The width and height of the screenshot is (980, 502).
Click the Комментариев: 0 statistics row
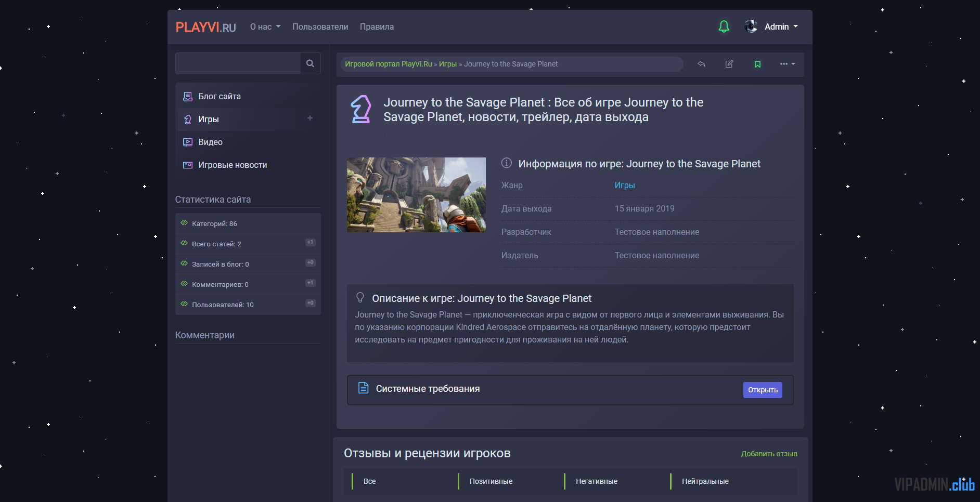(x=248, y=284)
